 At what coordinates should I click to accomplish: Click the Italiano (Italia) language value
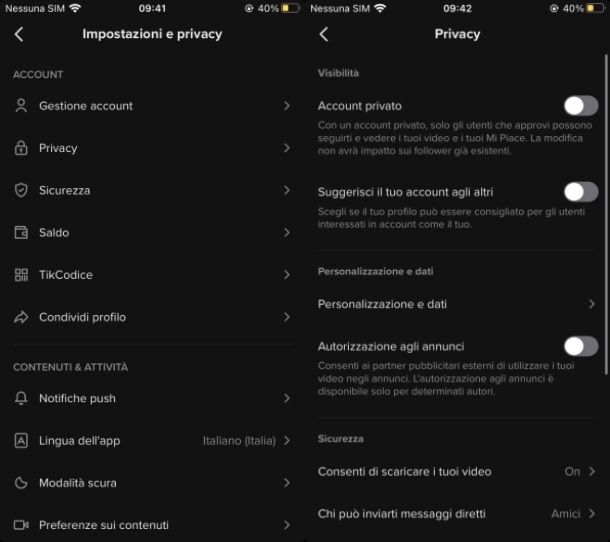click(x=239, y=440)
